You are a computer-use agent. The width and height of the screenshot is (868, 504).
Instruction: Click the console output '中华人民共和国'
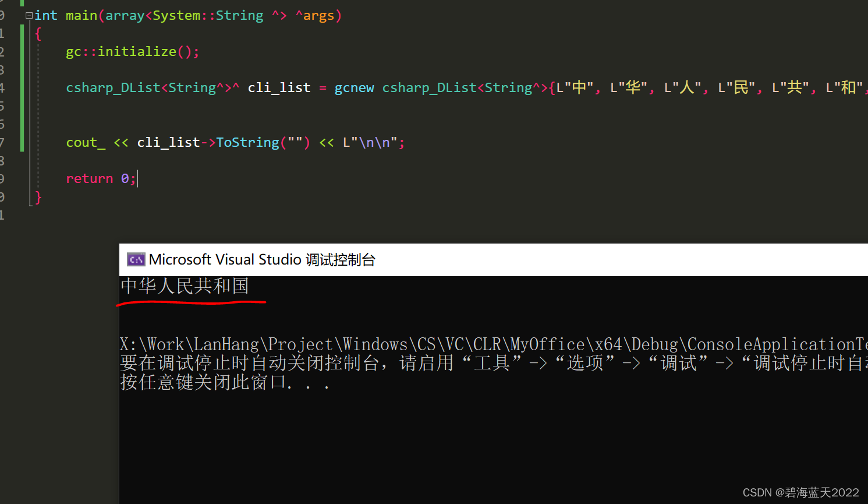(185, 286)
